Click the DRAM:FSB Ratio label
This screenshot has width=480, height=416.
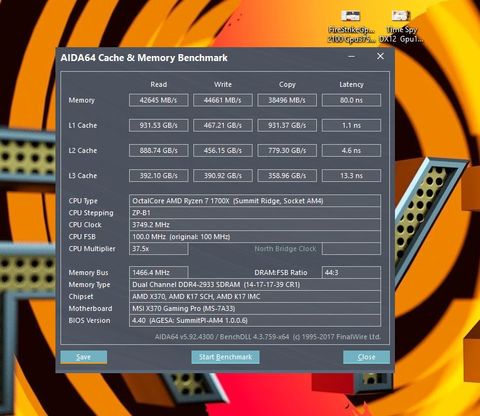click(x=281, y=273)
